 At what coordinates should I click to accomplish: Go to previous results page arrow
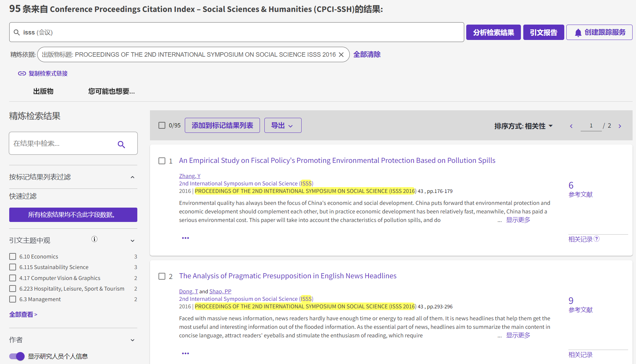[571, 126]
